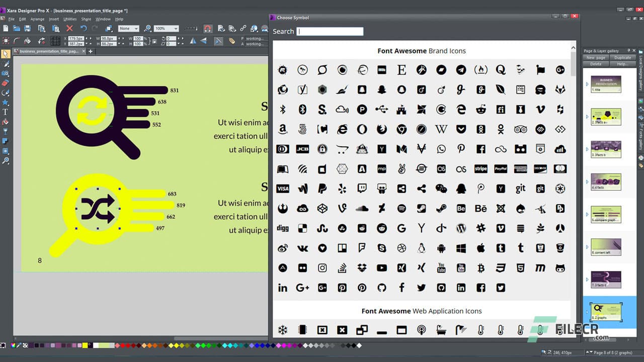Toggle snapping with the magnet icon
Viewport: 644px width, 362px height.
(207, 29)
